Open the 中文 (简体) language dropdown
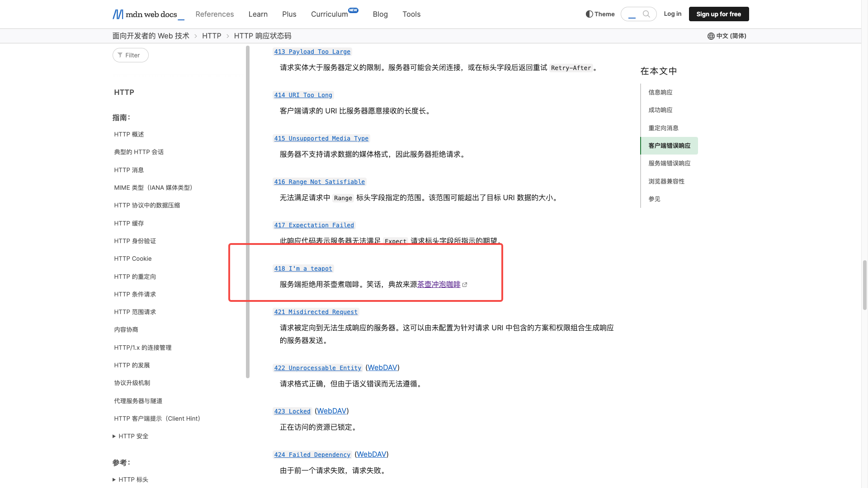 727,36
